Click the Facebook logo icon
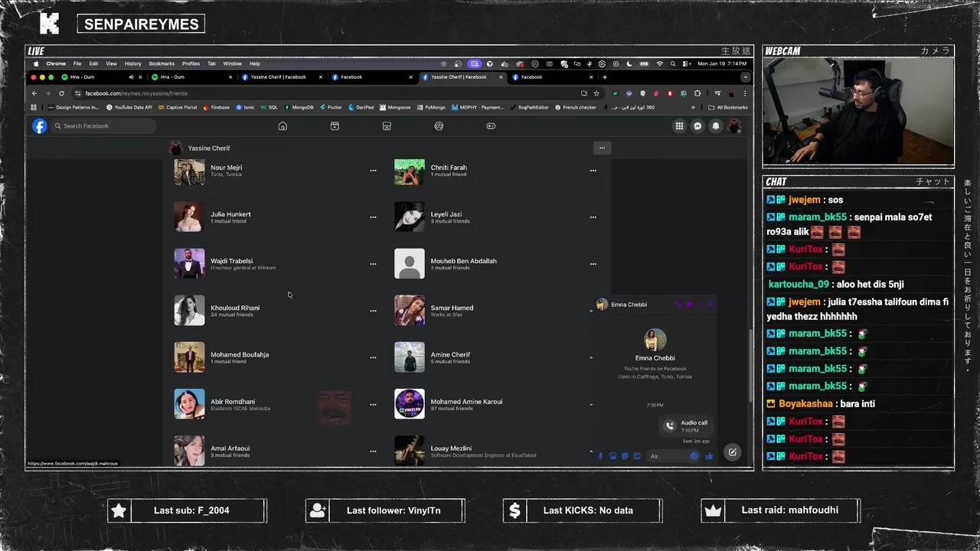980x551 pixels. [40, 126]
